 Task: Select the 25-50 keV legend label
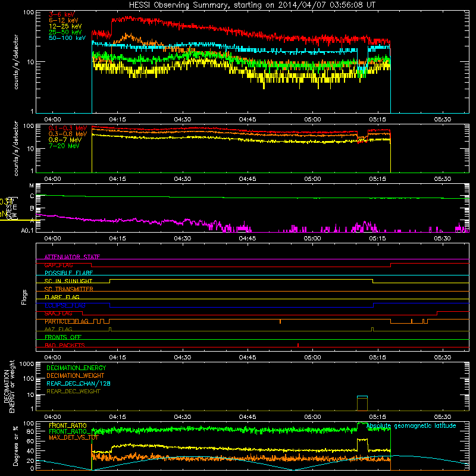coord(65,32)
